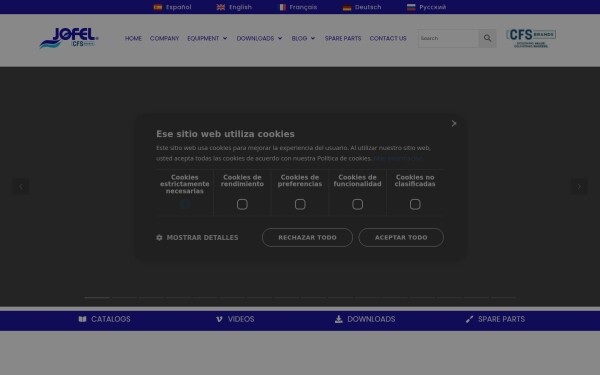The image size is (600, 375).
Task: Enable Cookies no clasificadas checkbox
Action: [415, 204]
